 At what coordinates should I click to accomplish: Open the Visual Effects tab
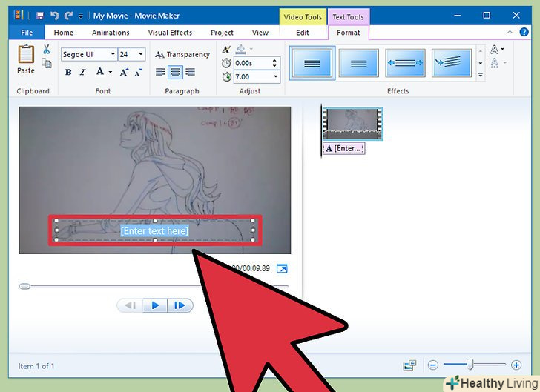pos(170,33)
